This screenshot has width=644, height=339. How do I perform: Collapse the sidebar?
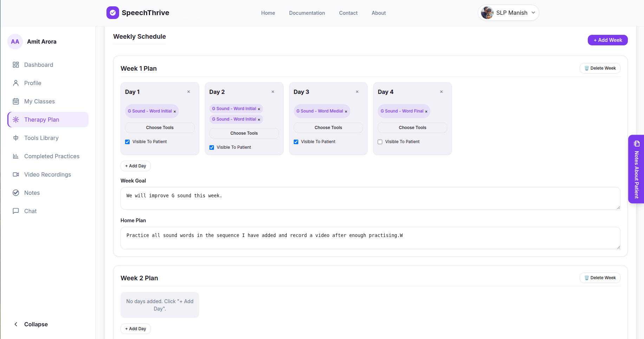coord(31,324)
